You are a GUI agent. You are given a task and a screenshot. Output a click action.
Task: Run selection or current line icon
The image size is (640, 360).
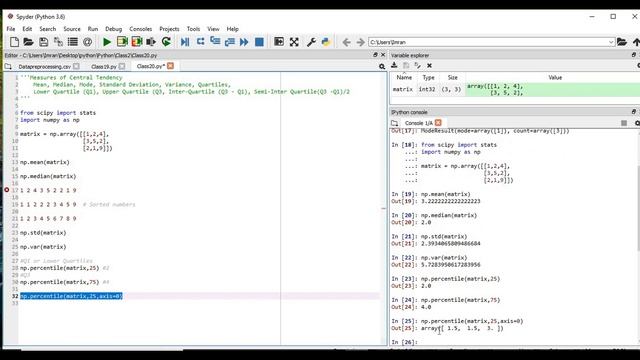click(x=151, y=42)
